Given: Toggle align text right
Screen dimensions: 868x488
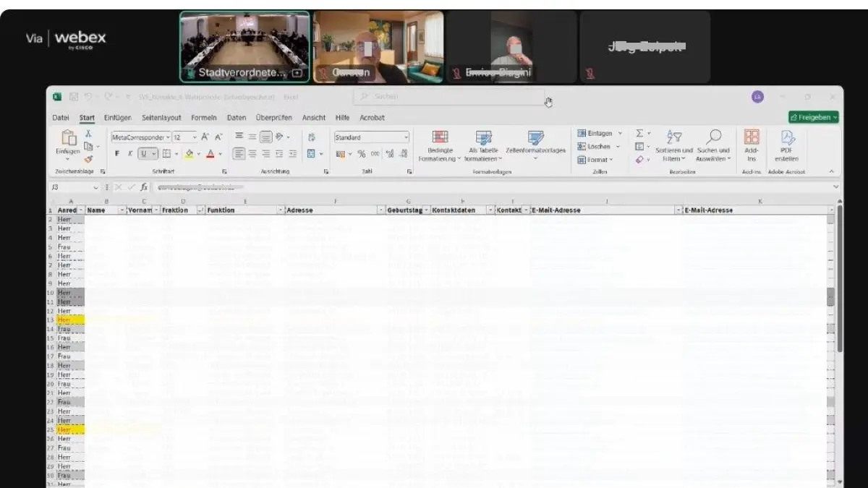Looking at the screenshot, I should (266, 153).
